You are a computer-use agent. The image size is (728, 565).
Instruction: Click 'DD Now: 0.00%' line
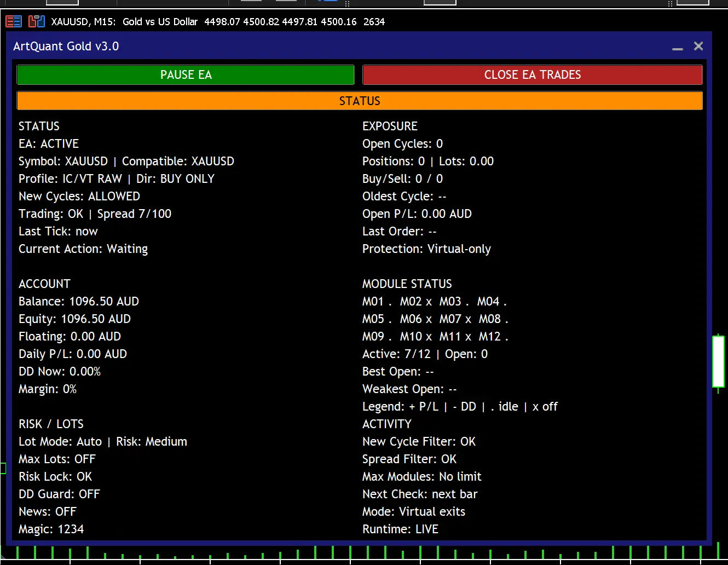pyautogui.click(x=60, y=371)
